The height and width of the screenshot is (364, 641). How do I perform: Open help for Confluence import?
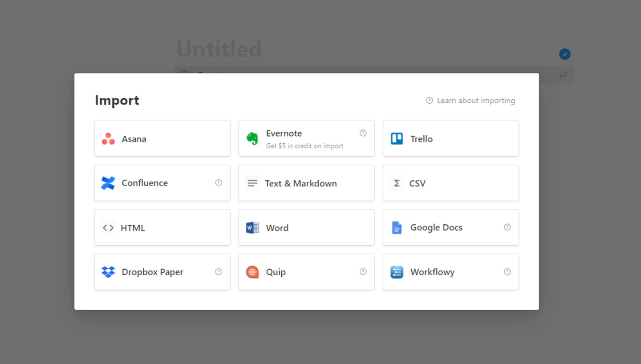219,182
